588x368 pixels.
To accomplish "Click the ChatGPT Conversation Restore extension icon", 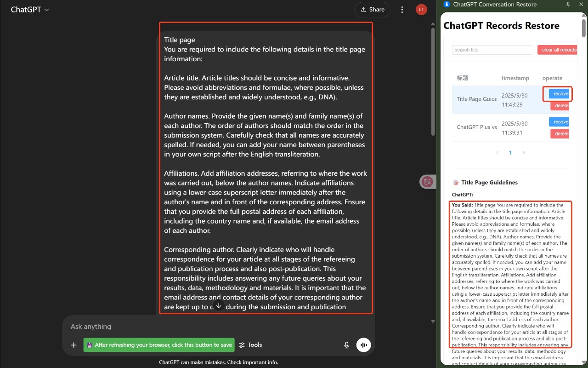I will [447, 4].
